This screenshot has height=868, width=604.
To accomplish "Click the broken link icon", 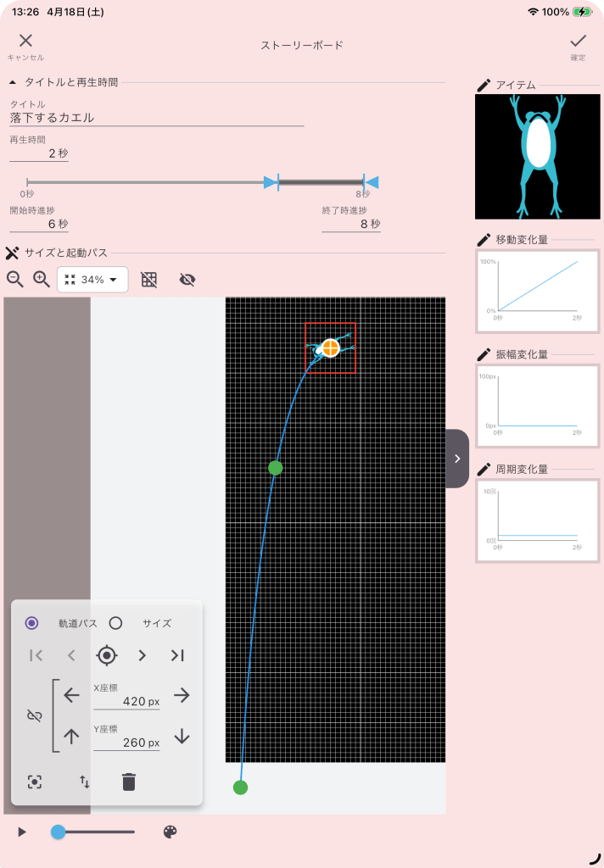I will point(34,716).
